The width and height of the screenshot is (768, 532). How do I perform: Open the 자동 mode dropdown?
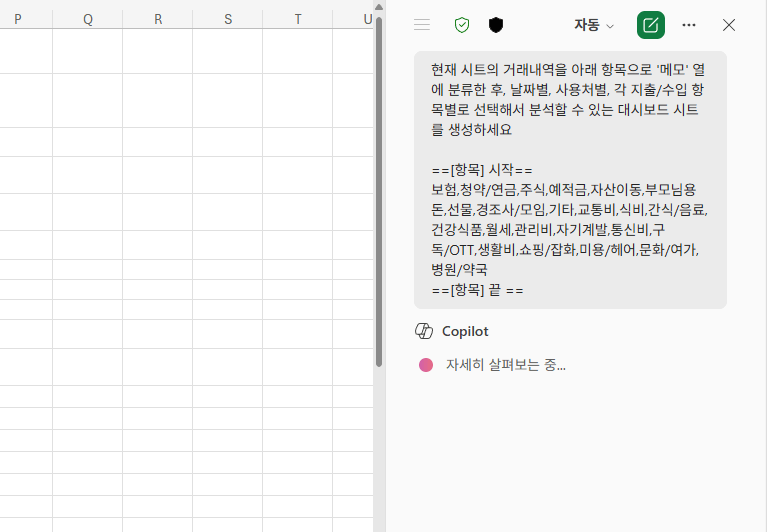594,25
